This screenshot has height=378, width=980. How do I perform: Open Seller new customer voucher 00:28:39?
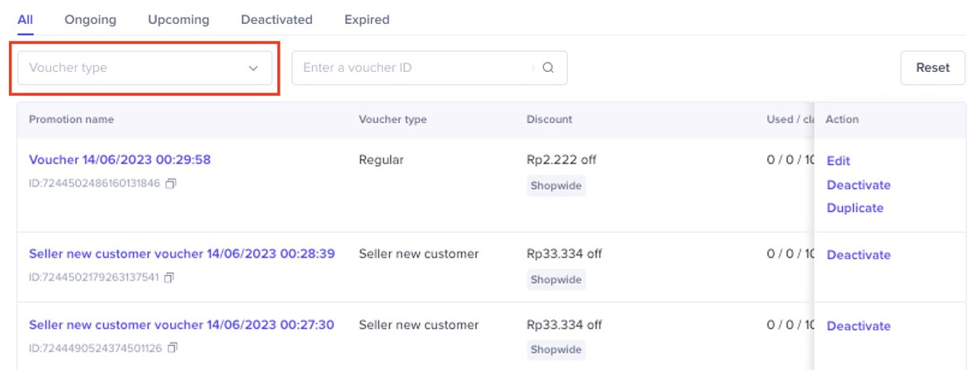181,254
